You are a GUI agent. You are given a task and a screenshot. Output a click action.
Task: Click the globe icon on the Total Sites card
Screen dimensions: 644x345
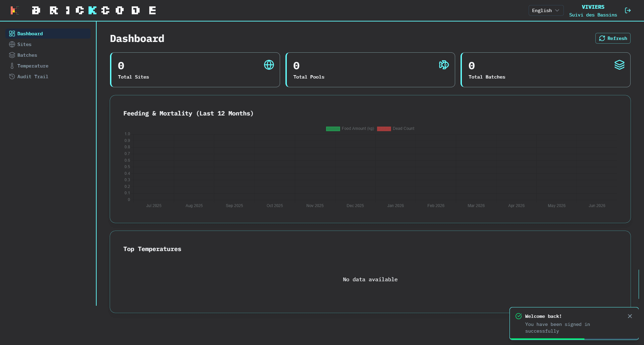pos(269,65)
